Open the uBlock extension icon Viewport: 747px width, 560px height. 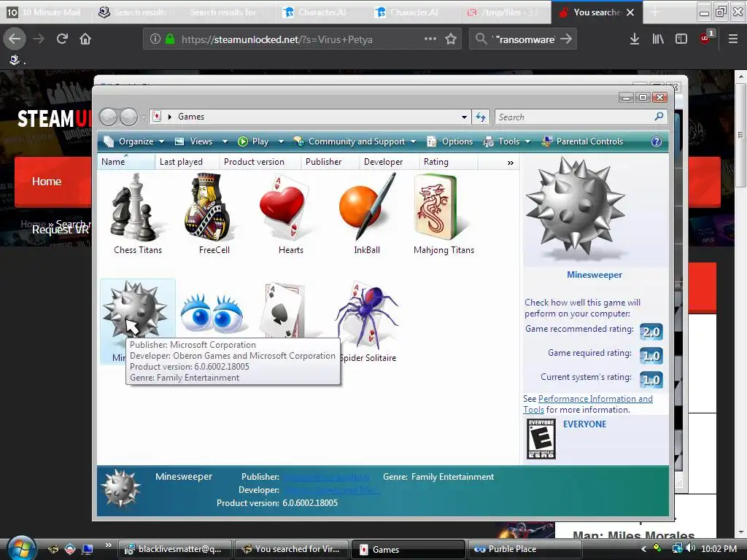point(705,38)
